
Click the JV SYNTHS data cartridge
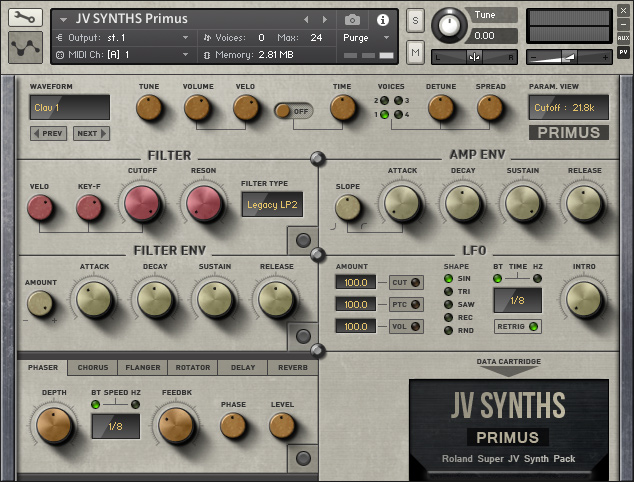[509, 429]
